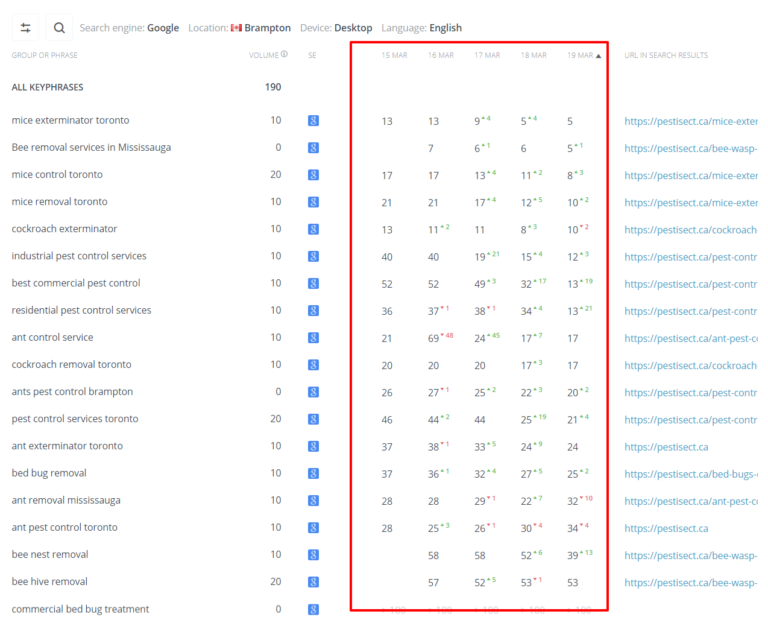Click the volume info icon in header

[284, 54]
